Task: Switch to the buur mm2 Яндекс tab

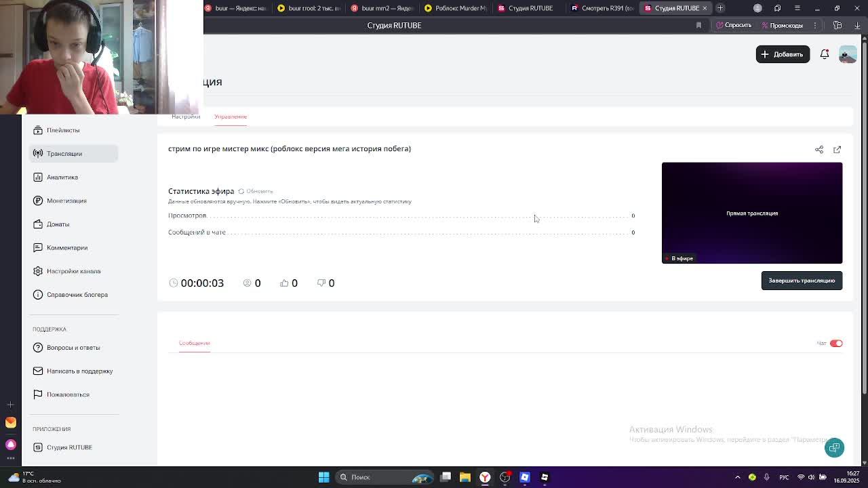Action: pos(381,8)
